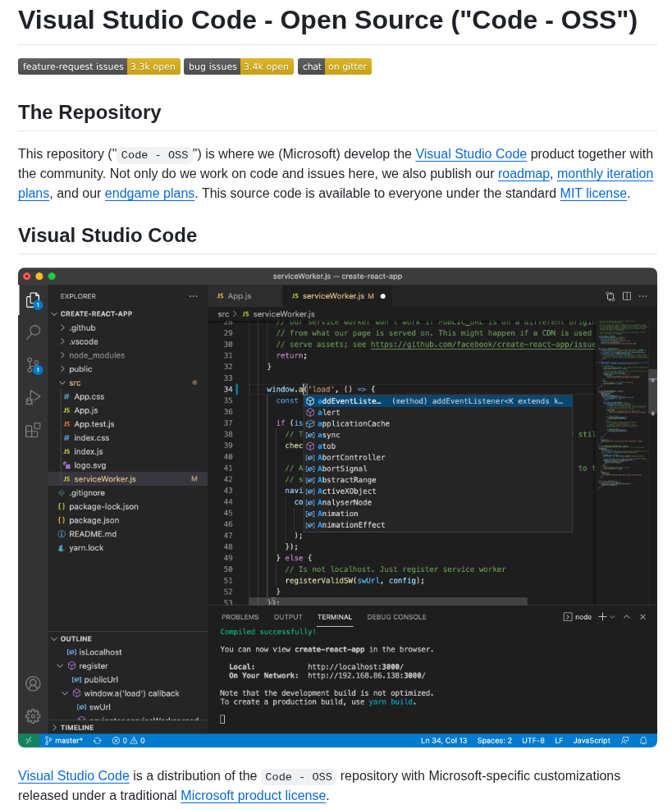Expand the node_modules folder

(62, 355)
